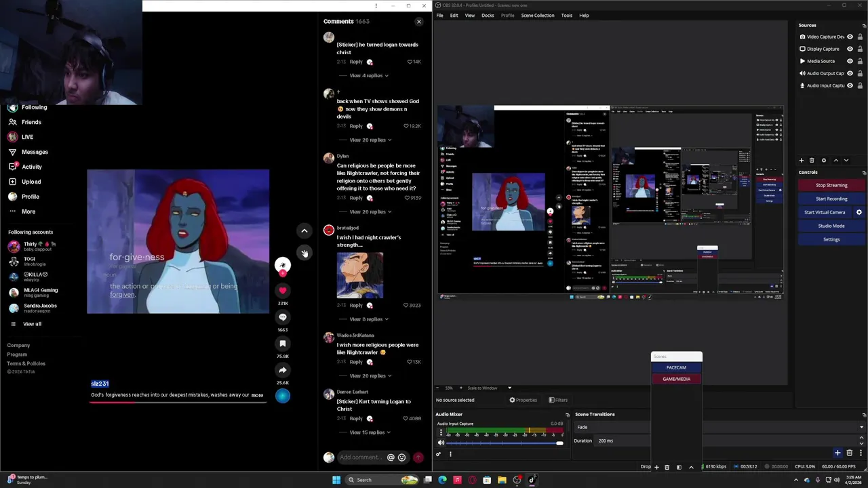
Task: Open Scene Collection menu
Action: (x=538, y=16)
